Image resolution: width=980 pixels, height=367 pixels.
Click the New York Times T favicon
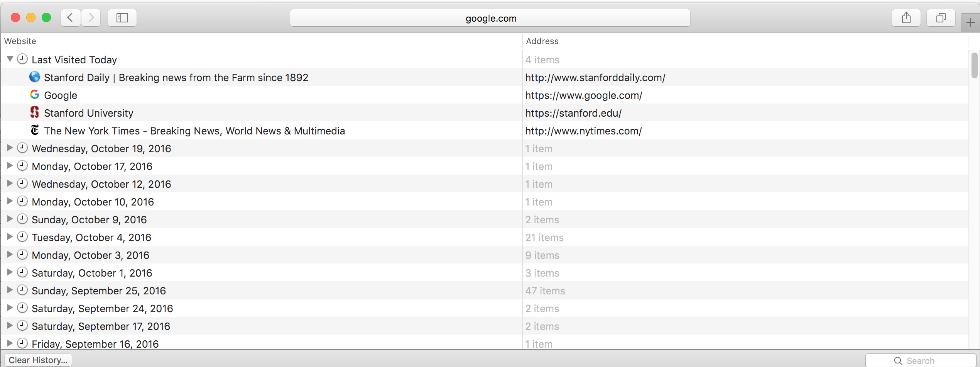(35, 130)
